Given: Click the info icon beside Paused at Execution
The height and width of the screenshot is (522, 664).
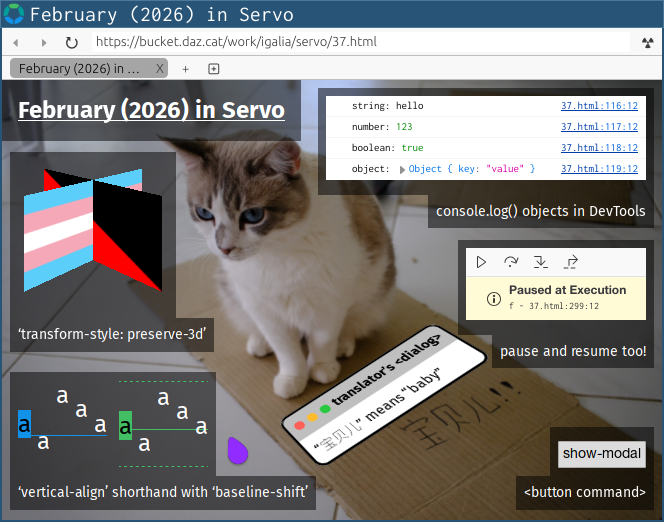Looking at the screenshot, I should pyautogui.click(x=493, y=298).
